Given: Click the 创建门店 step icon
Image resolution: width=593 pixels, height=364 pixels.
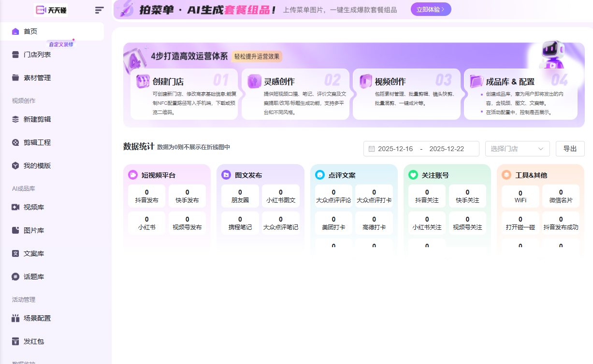Looking at the screenshot, I should click(x=143, y=81).
